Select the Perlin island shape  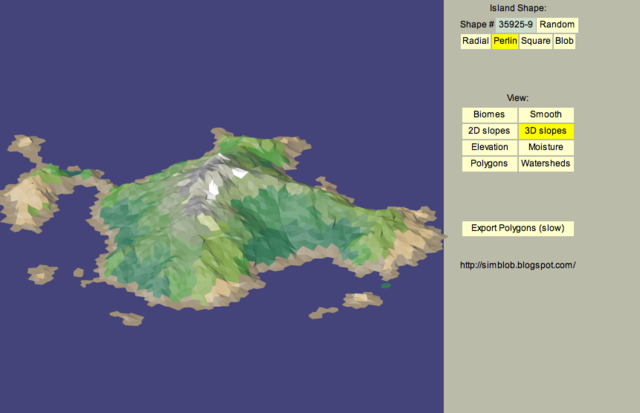(505, 41)
